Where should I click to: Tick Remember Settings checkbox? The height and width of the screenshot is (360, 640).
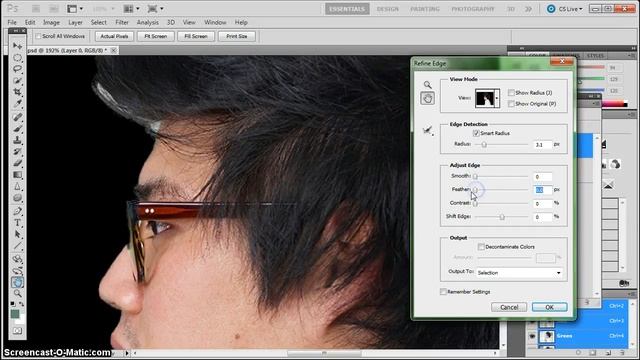click(x=443, y=291)
